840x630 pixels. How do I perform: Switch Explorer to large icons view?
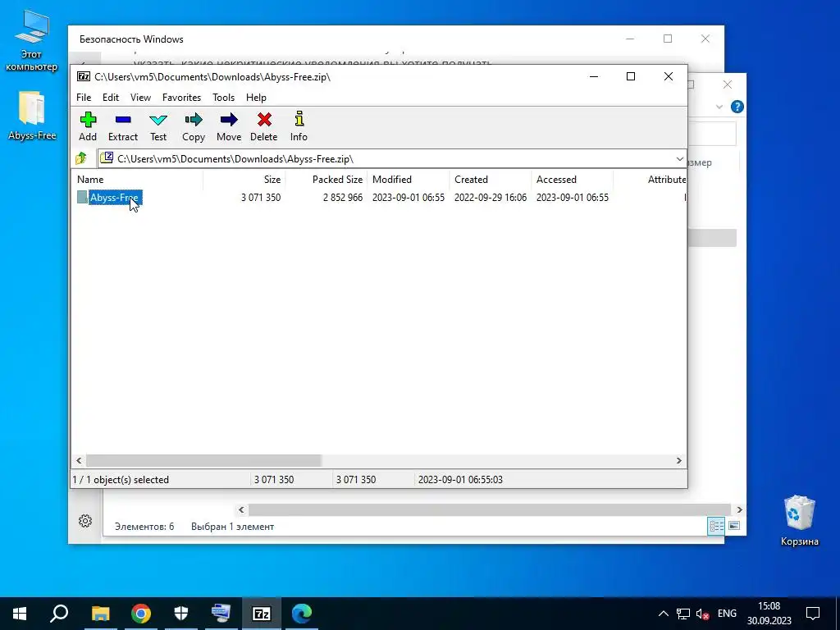tap(734, 526)
